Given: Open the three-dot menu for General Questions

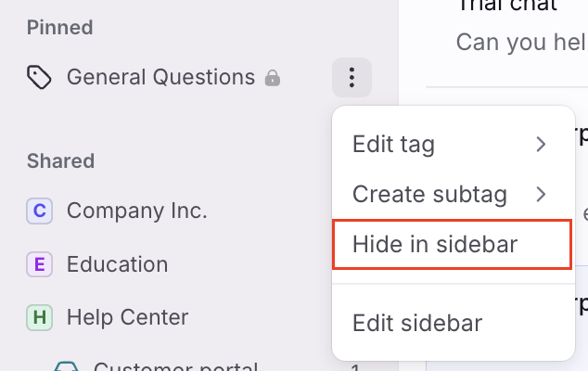Looking at the screenshot, I should [352, 78].
